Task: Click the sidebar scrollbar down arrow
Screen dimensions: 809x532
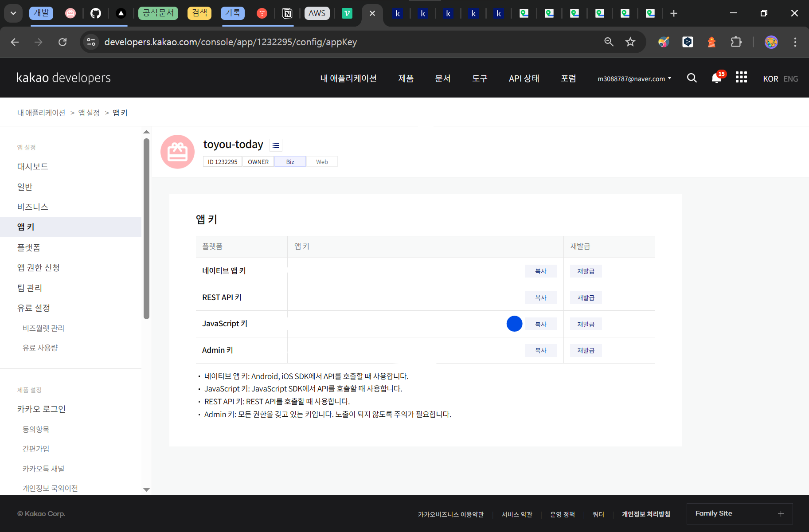Action: pos(146,490)
